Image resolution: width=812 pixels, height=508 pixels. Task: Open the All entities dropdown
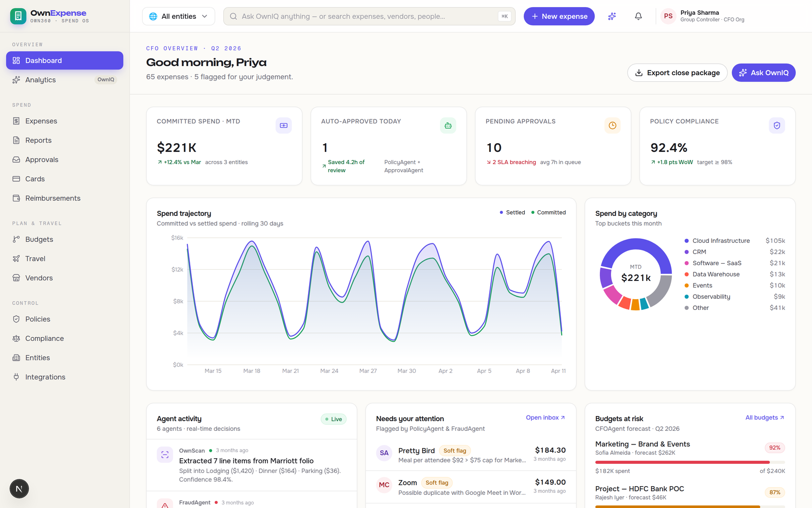[x=179, y=16]
